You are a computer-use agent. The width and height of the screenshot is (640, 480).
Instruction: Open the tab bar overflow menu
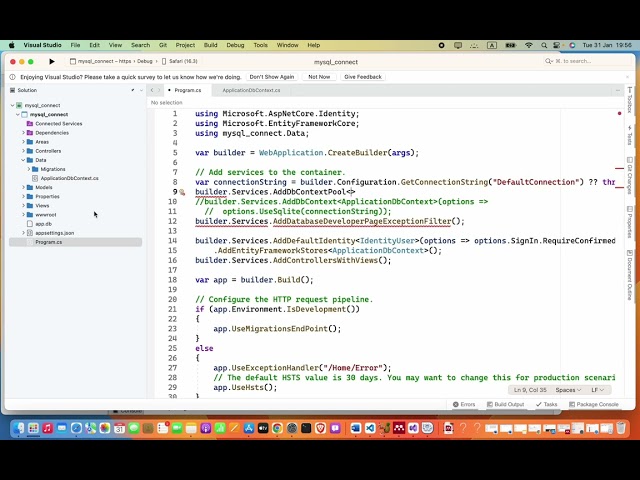618,90
